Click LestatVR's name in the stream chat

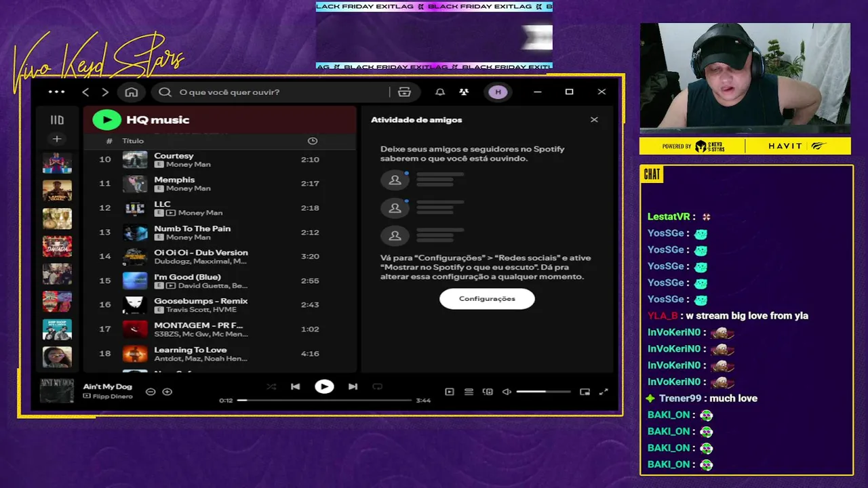pyautogui.click(x=669, y=217)
